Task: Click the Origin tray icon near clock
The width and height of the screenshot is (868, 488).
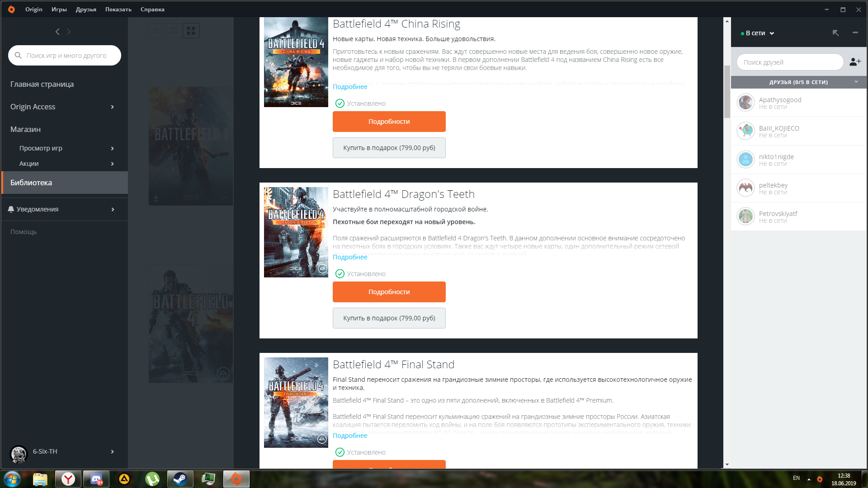Action: [x=820, y=479]
